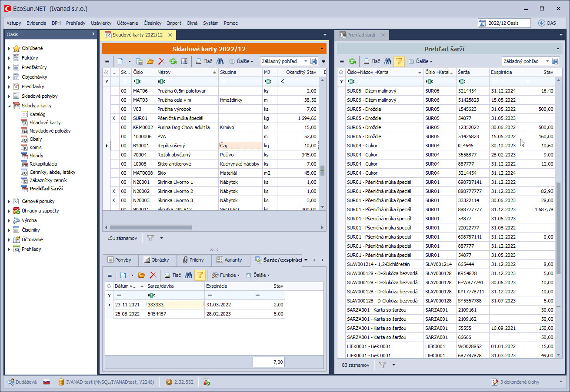Save the view layout in Prehľad šarží panel

coord(555,62)
